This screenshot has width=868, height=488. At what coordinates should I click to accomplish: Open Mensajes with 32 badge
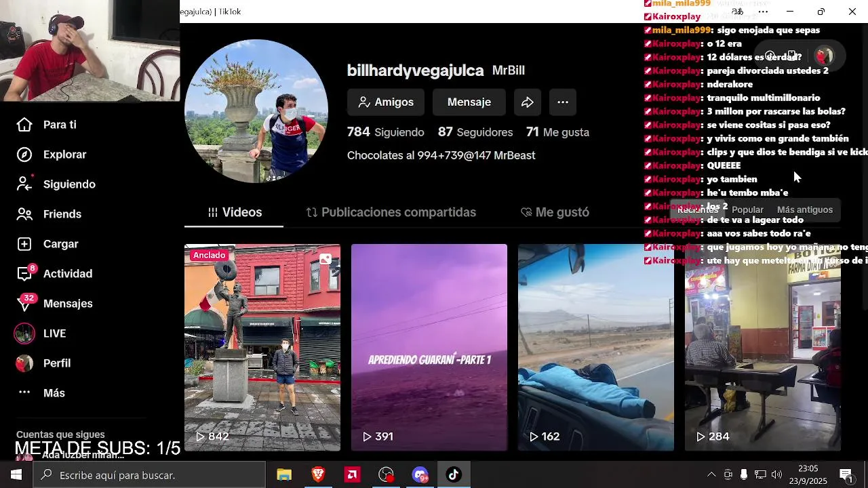tap(54, 304)
